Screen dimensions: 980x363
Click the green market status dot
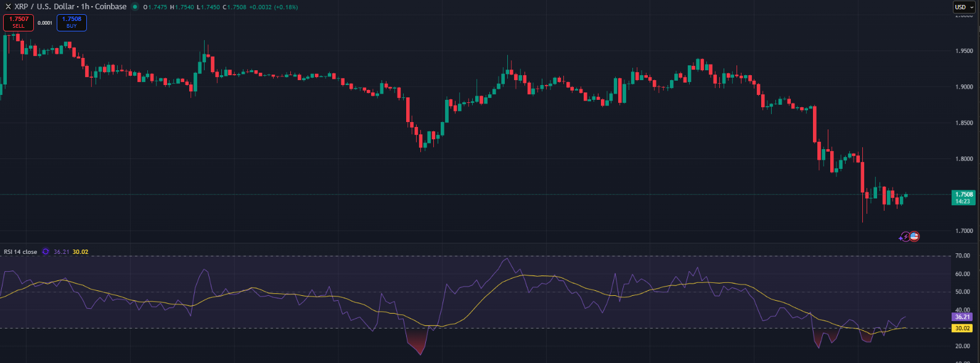coord(135,7)
